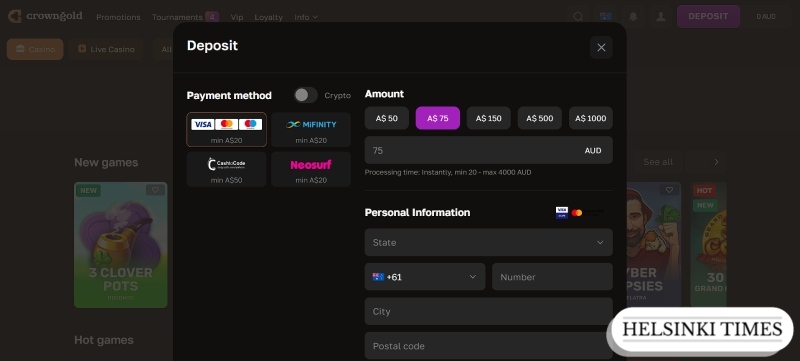The width and height of the screenshot is (800, 361).
Task: Select Visa Mastercard payment method
Action: coord(227,130)
